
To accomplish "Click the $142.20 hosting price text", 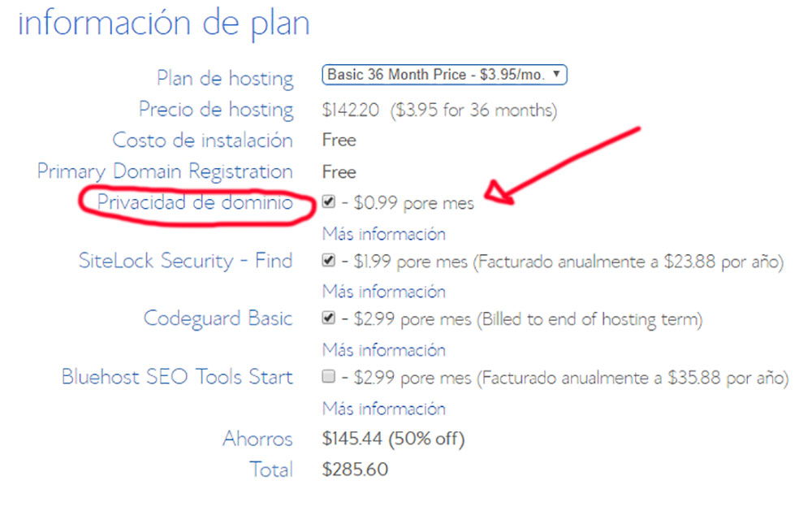I will (x=351, y=110).
